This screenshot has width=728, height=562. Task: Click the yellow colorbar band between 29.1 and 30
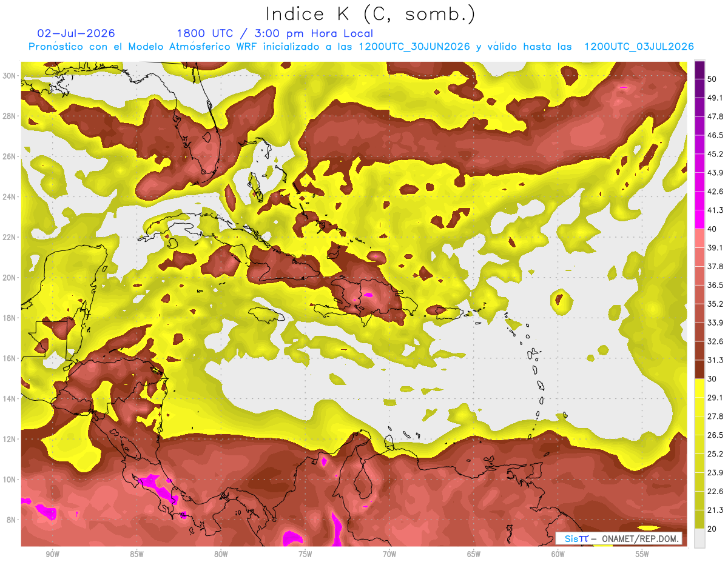(699, 388)
